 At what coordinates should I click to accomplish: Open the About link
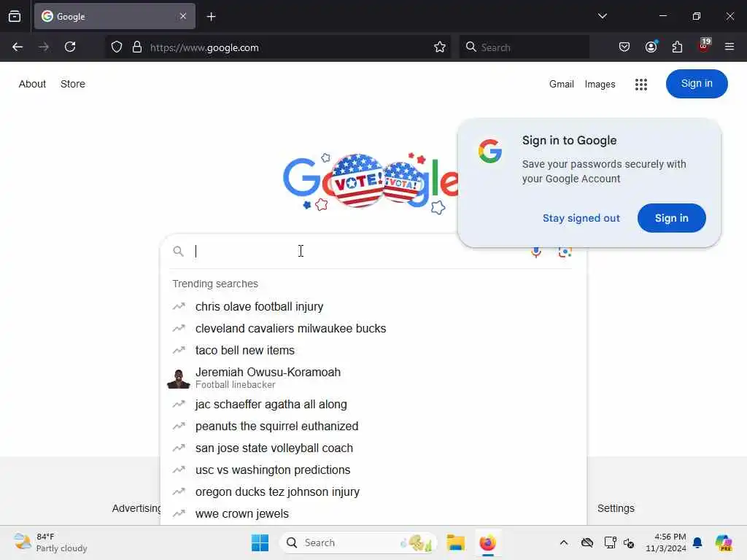click(x=32, y=85)
